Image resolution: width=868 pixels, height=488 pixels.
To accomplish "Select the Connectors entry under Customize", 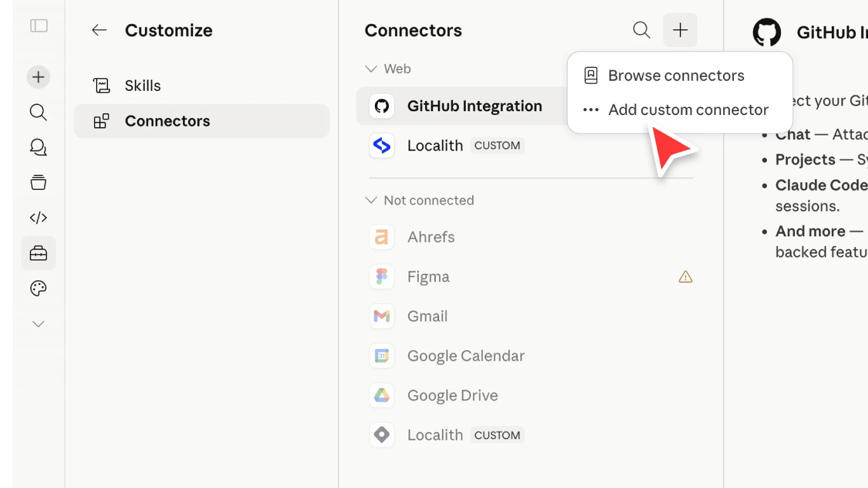I will [167, 121].
